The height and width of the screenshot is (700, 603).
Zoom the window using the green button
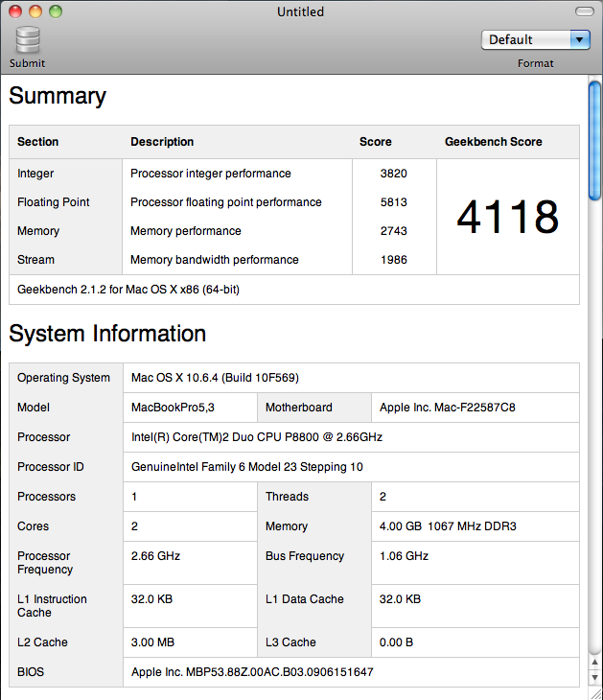56,12
